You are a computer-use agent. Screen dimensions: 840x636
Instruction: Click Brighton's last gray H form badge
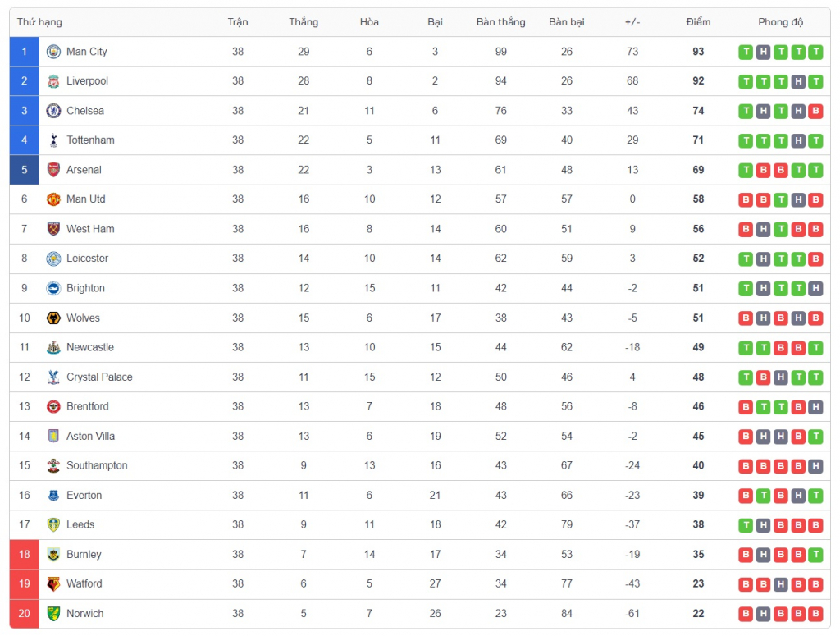(x=815, y=288)
